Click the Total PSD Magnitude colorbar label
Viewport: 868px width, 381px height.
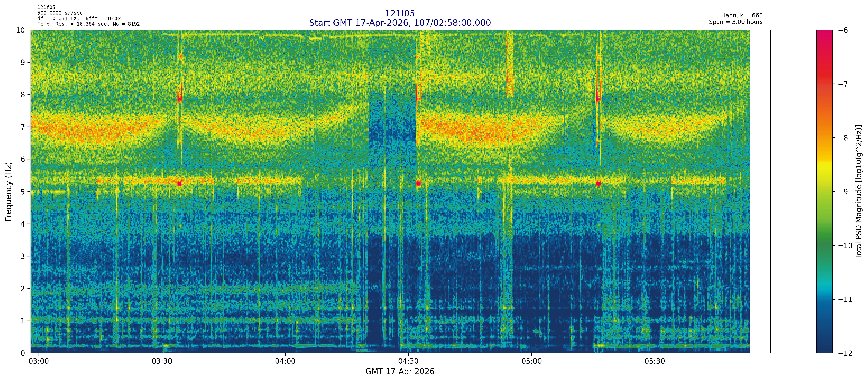[x=859, y=192]
